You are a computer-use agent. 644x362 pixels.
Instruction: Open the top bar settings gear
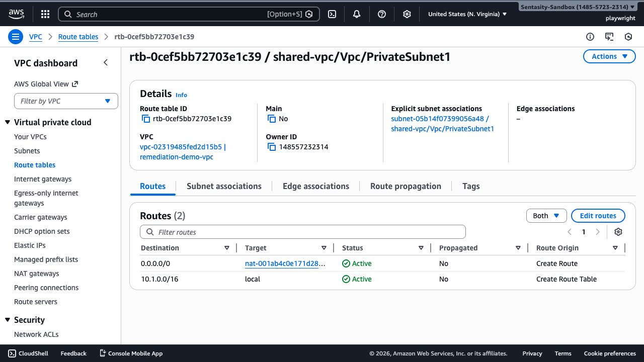(407, 14)
